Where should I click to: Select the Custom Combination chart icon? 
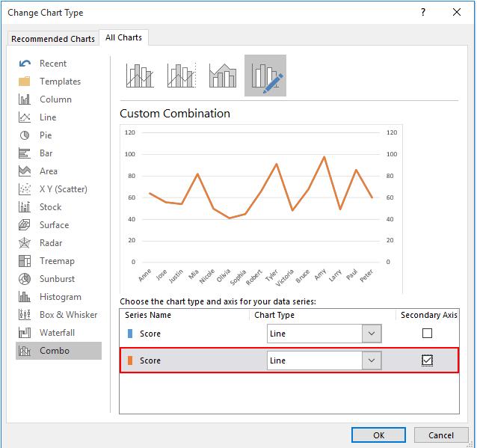tap(265, 76)
